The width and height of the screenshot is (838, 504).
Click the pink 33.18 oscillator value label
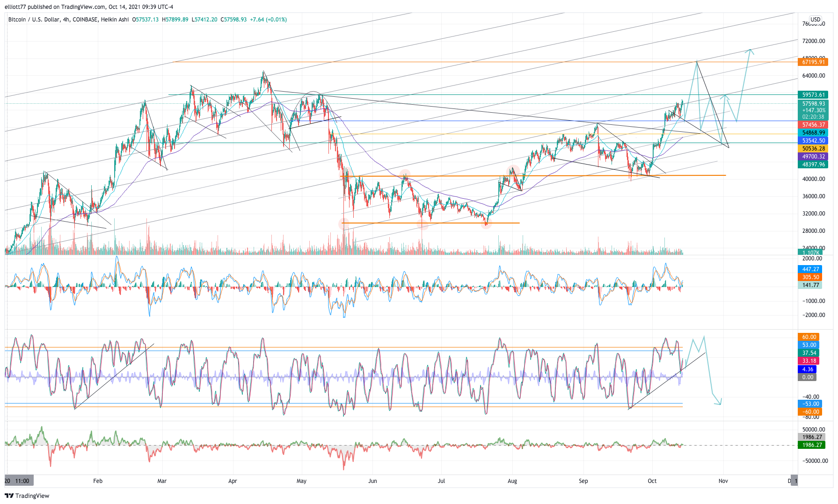pos(809,361)
